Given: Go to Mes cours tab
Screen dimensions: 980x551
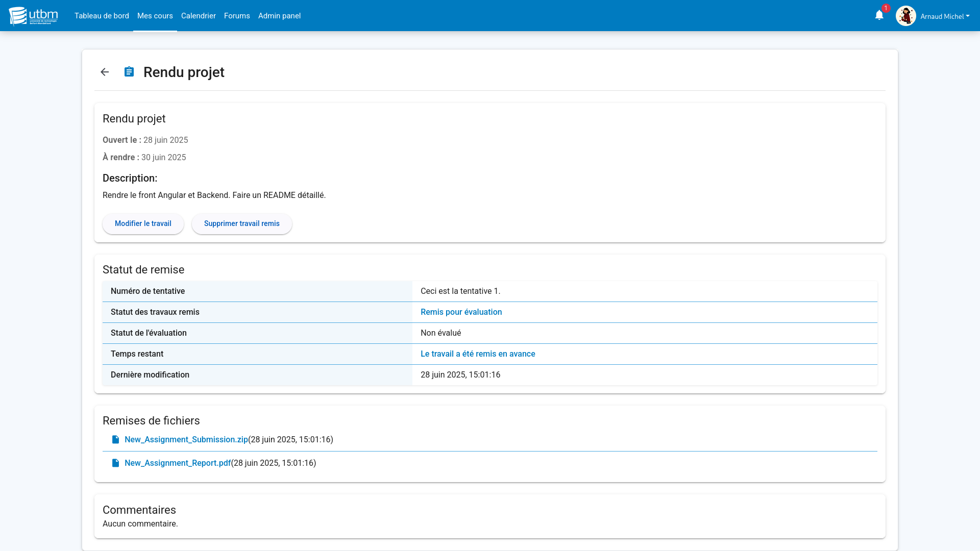Looking at the screenshot, I should point(155,16).
